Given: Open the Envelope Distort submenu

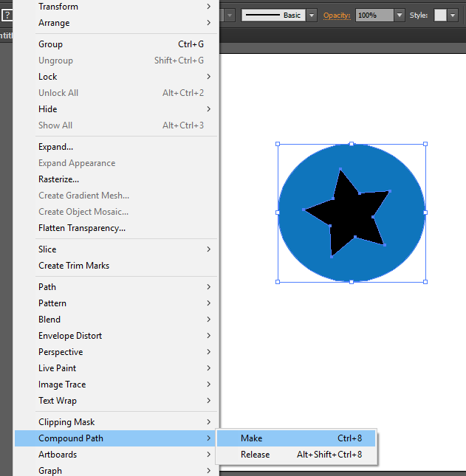Looking at the screenshot, I should (117, 336).
